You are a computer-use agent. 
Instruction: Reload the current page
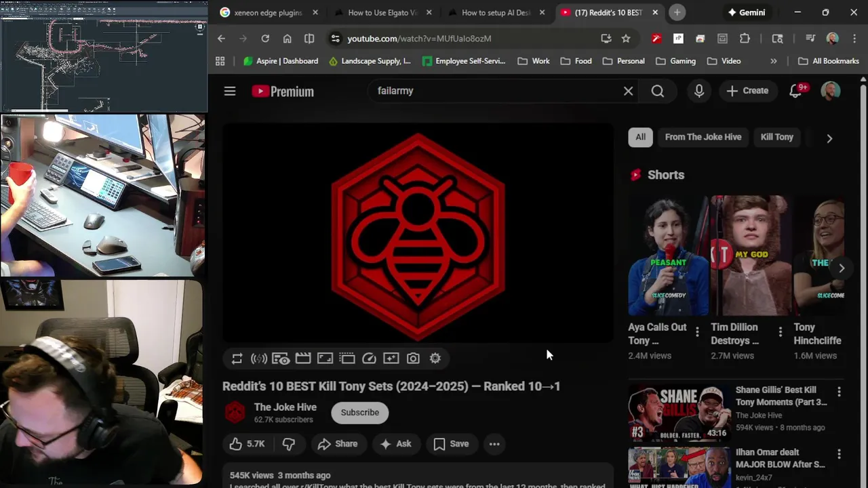point(265,39)
